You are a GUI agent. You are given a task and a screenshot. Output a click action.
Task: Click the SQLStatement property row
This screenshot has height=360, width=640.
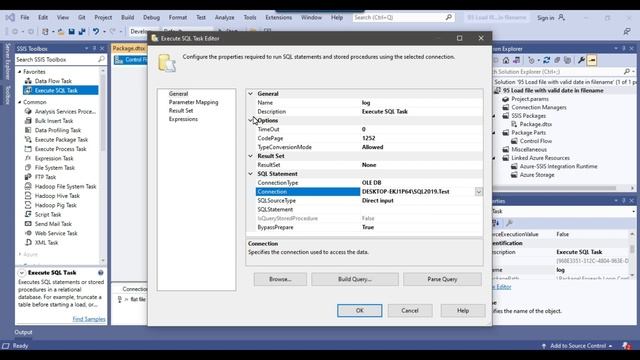click(x=369, y=209)
